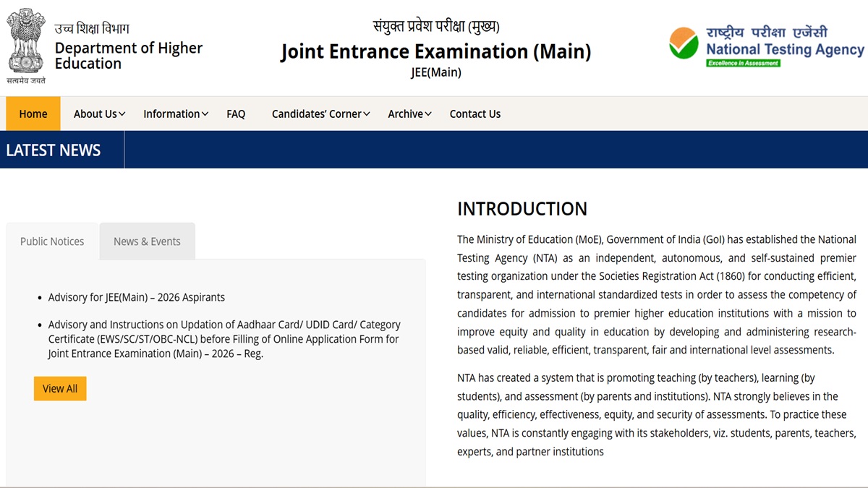Open Advisory for JEE(Main) – 2026 Aspirants
This screenshot has height=488, width=868.
click(137, 297)
